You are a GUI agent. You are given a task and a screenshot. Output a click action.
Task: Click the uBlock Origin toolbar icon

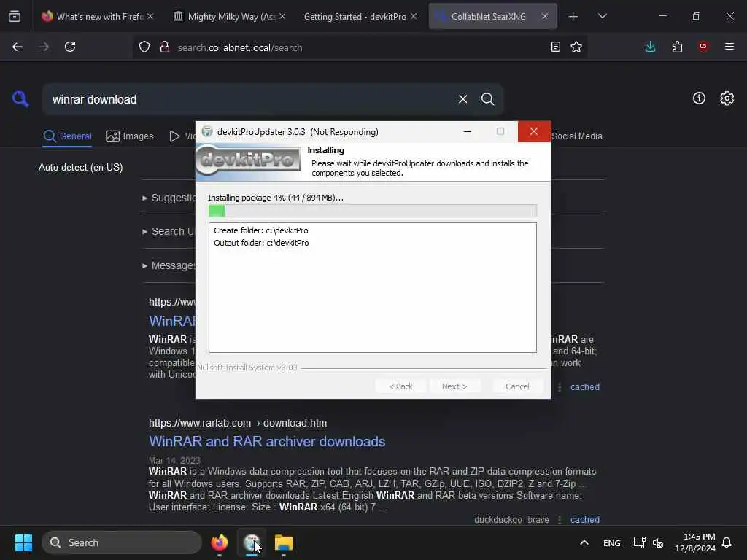[703, 47]
